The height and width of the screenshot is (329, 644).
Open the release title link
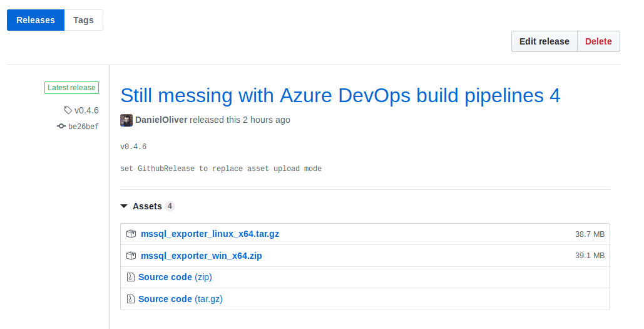click(x=340, y=95)
